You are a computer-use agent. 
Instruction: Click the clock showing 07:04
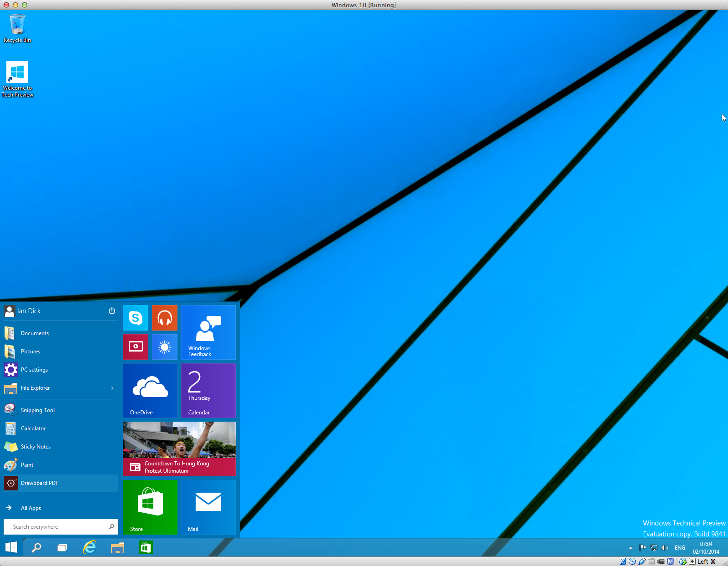[x=706, y=548]
